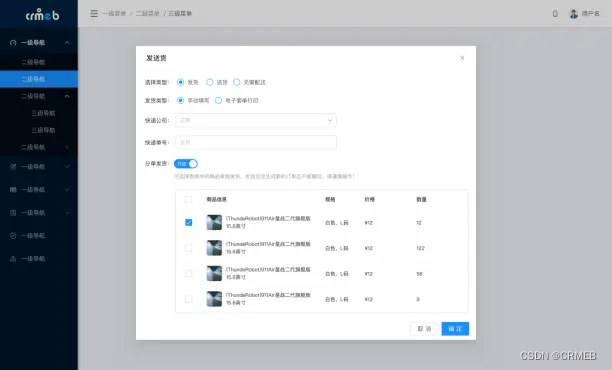Image resolution: width=612 pixels, height=370 pixels.
Task: Focus the 快递单号 input field
Action: [x=256, y=142]
